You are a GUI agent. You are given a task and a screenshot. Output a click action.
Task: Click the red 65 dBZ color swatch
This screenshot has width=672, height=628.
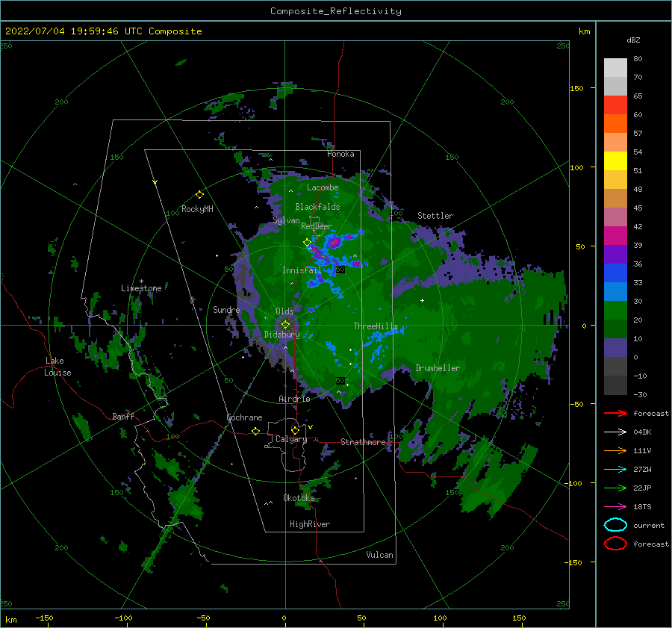pyautogui.click(x=615, y=105)
